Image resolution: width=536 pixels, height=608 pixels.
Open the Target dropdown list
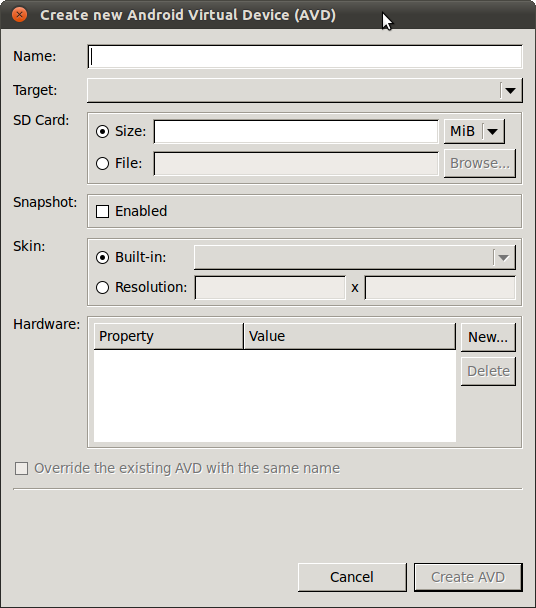[305, 90]
